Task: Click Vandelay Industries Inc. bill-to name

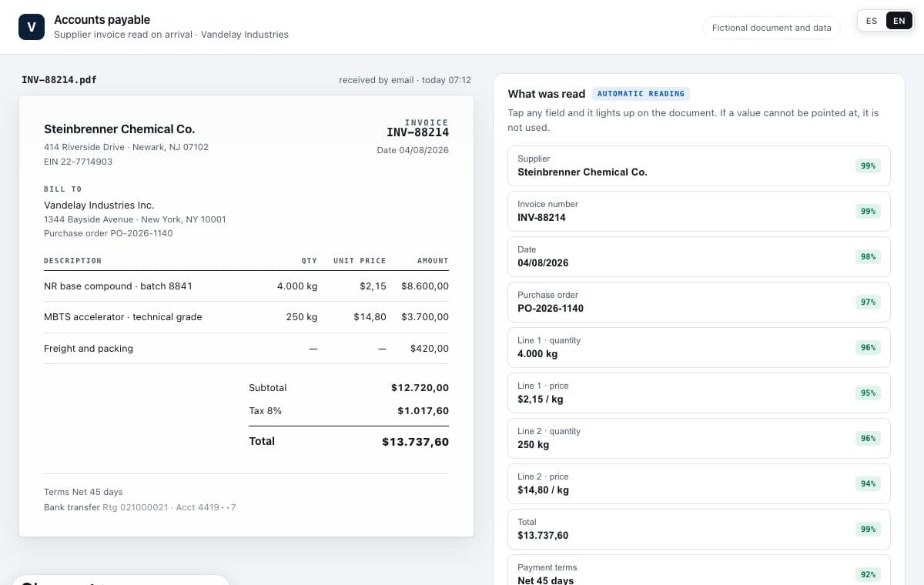Action: point(99,206)
